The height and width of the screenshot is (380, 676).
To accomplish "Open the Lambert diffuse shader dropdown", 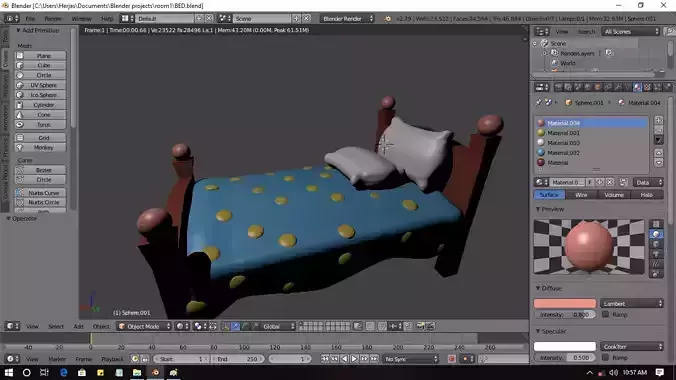I will pos(632,304).
